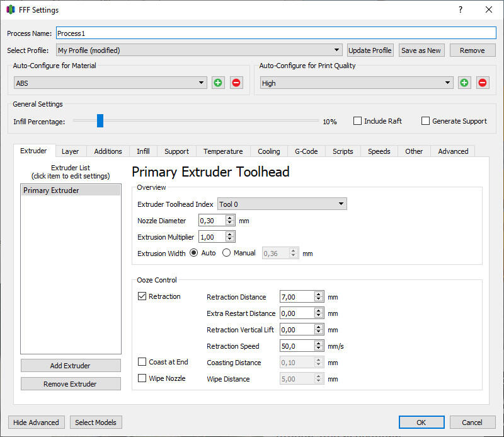Open the ABS material dropdown
This screenshot has height=437, width=504.
110,83
